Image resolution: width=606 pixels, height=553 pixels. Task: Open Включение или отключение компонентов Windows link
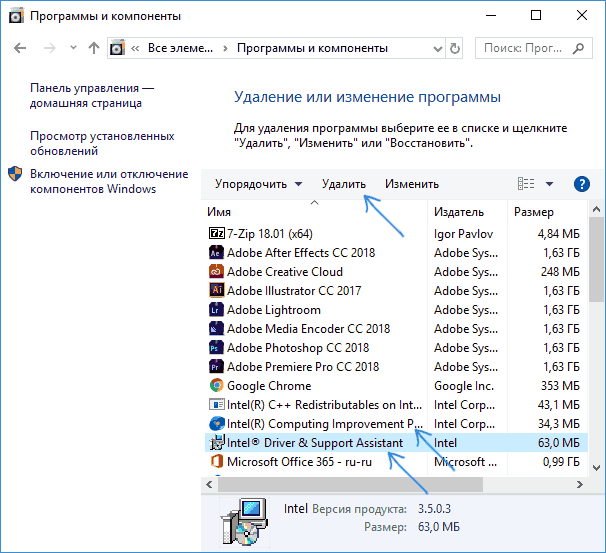point(109,182)
